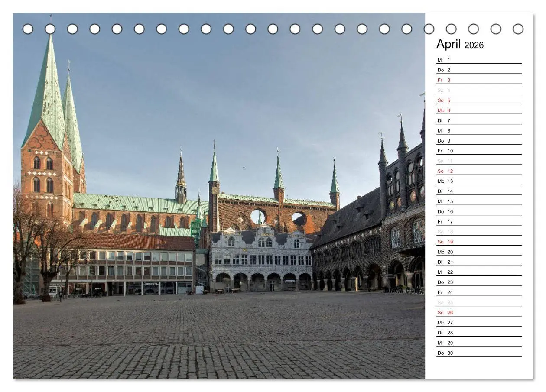The height and width of the screenshot is (392, 546).
Task: Select the calendar row 'Di 7'
Action: pos(479,120)
